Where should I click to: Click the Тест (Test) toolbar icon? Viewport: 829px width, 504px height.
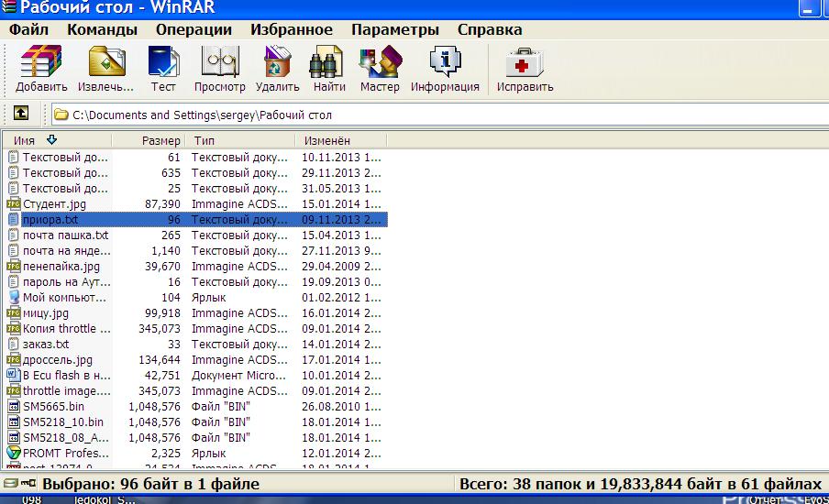coord(163,61)
